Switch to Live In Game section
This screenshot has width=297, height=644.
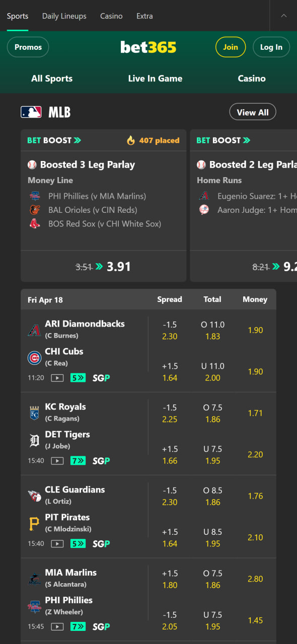pos(155,78)
